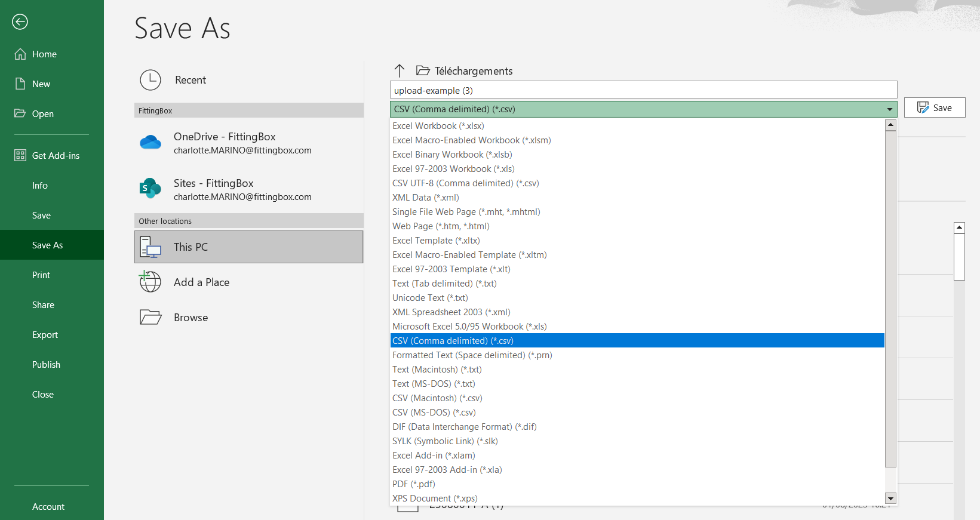Pick CSV UTF-8 (Comma delimited) option

click(x=465, y=183)
